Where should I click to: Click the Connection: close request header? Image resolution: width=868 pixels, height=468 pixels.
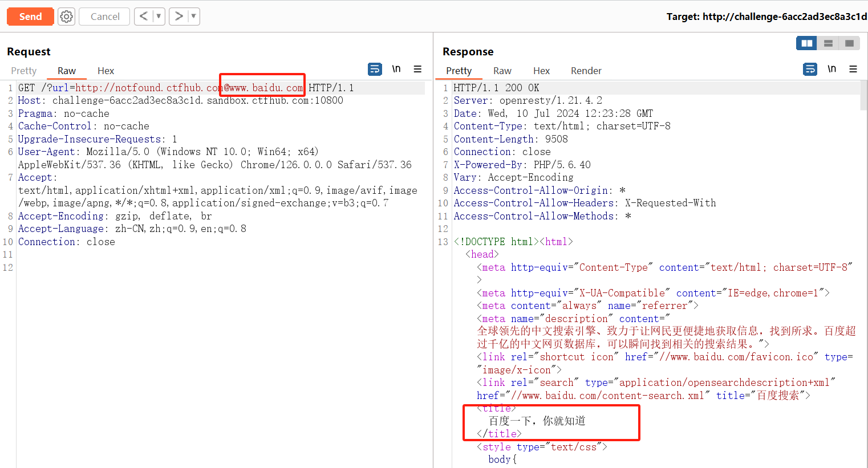[67, 242]
